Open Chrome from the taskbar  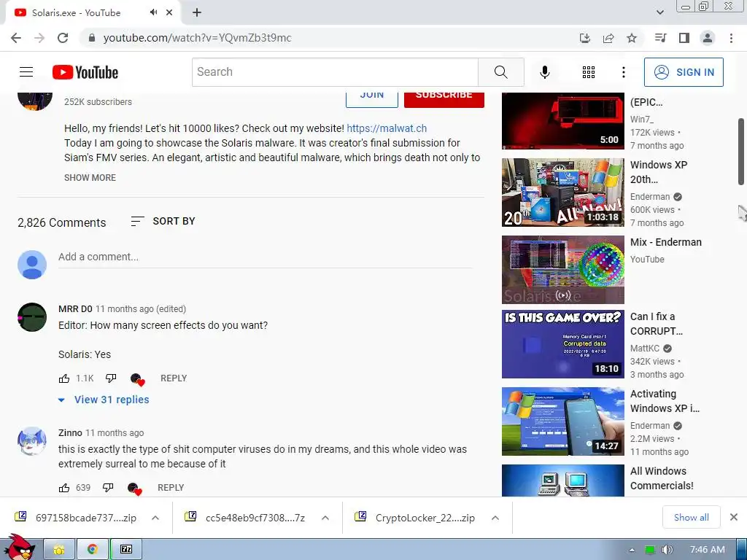click(x=93, y=550)
